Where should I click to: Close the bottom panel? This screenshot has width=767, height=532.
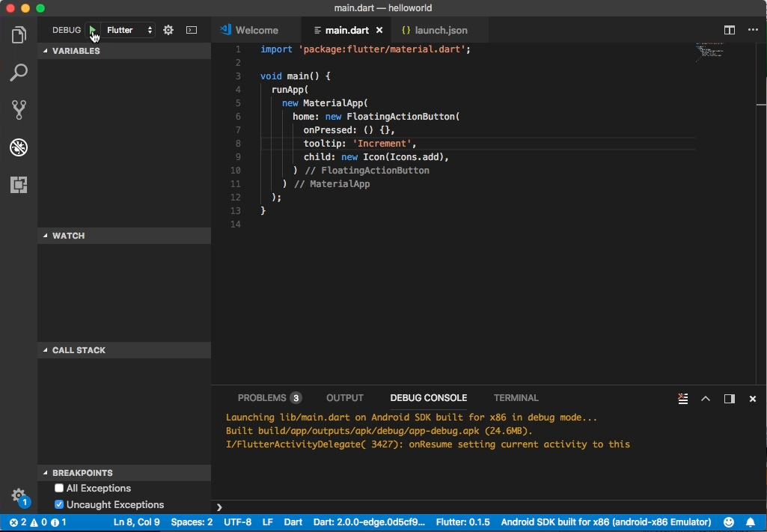tap(753, 399)
